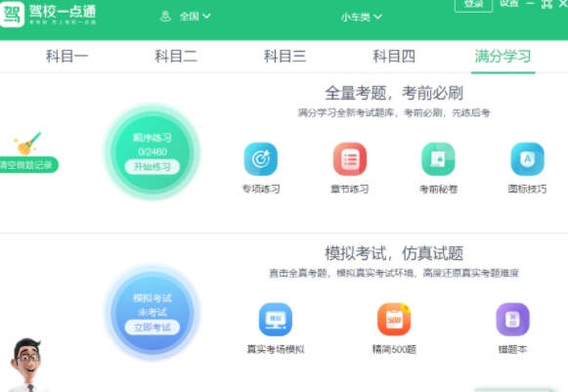Open 图标技巧 blue shield icon

tap(527, 159)
